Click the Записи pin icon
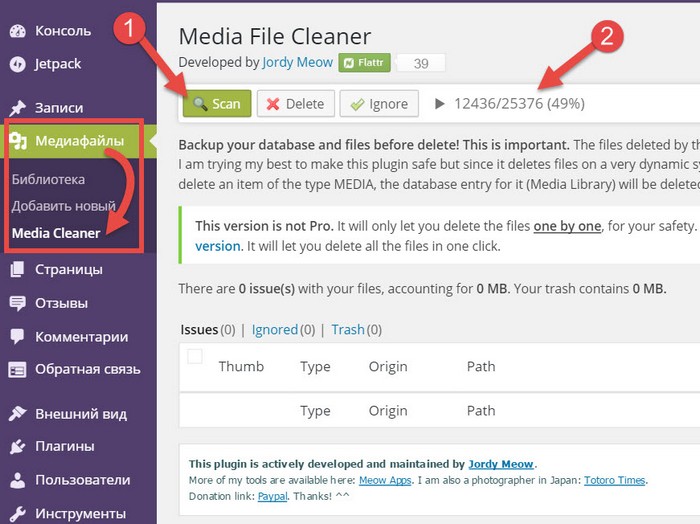Image resolution: width=700 pixels, height=524 pixels. [x=18, y=108]
